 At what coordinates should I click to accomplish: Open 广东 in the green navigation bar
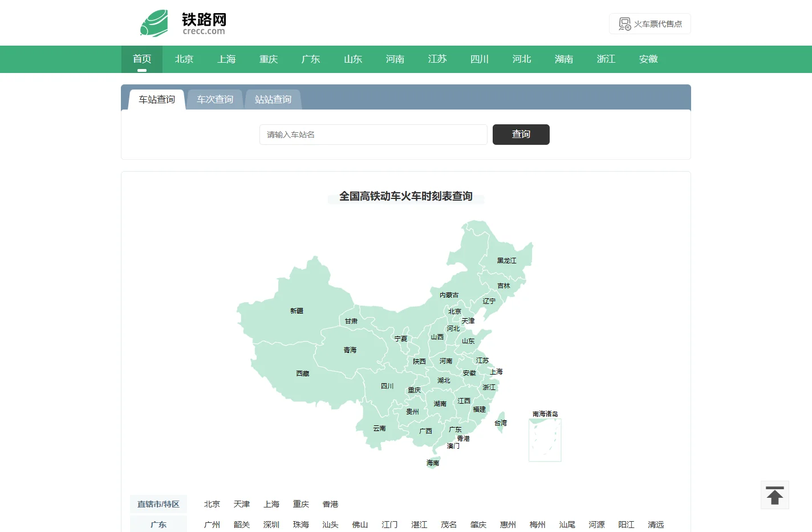point(311,59)
